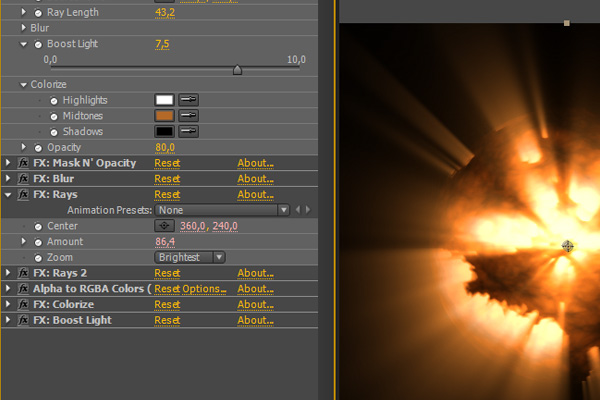Edit the Center Y value 240,0
Viewport: 600px width, 400px height.
[225, 226]
